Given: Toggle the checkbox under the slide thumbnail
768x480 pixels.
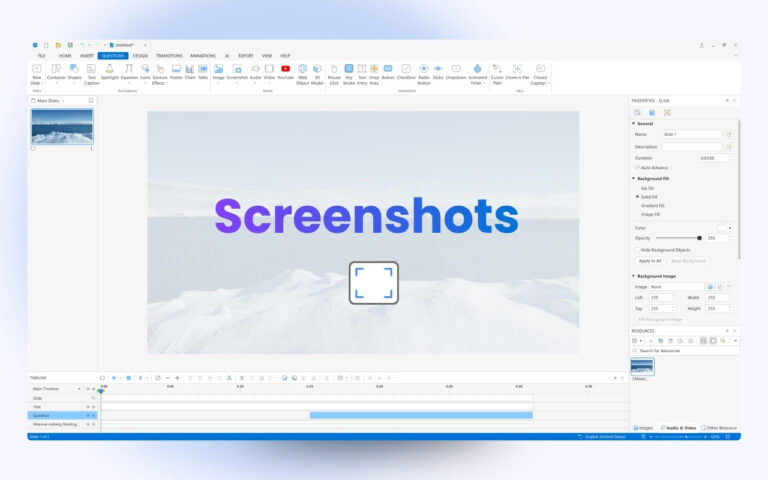Looking at the screenshot, I should (33, 148).
